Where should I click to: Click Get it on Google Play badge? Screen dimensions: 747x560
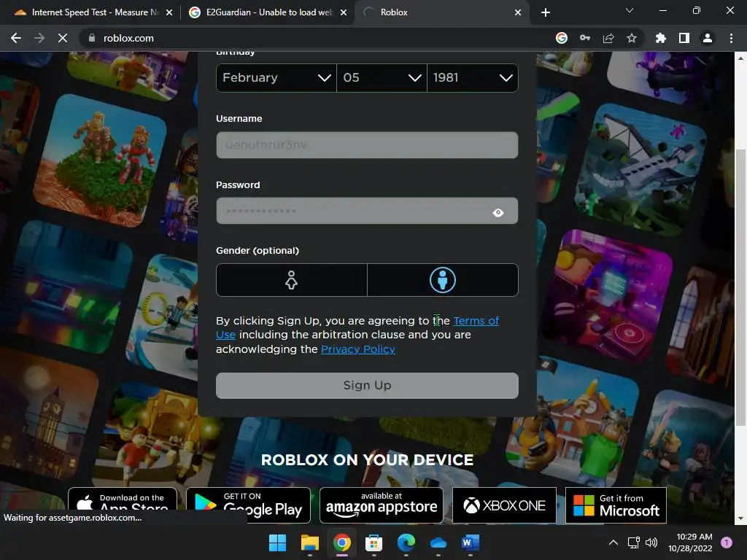[248, 505]
